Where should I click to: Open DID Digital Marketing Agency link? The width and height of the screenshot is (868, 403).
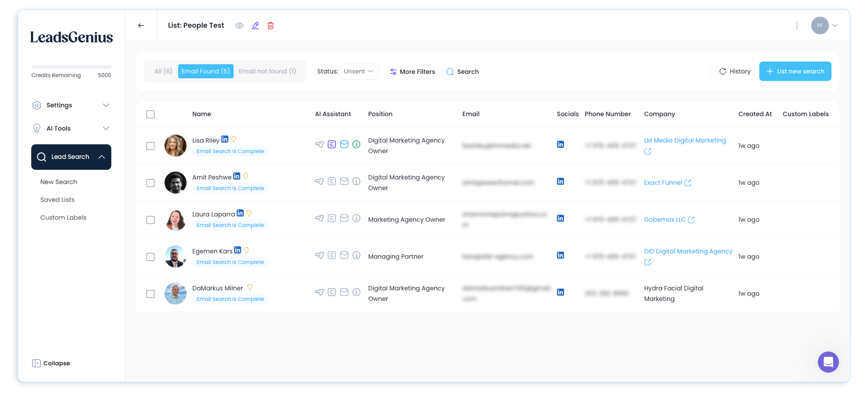pos(688,251)
